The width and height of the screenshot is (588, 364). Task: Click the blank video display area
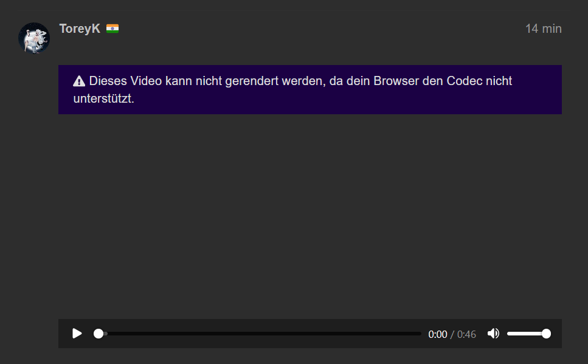[x=310, y=216]
